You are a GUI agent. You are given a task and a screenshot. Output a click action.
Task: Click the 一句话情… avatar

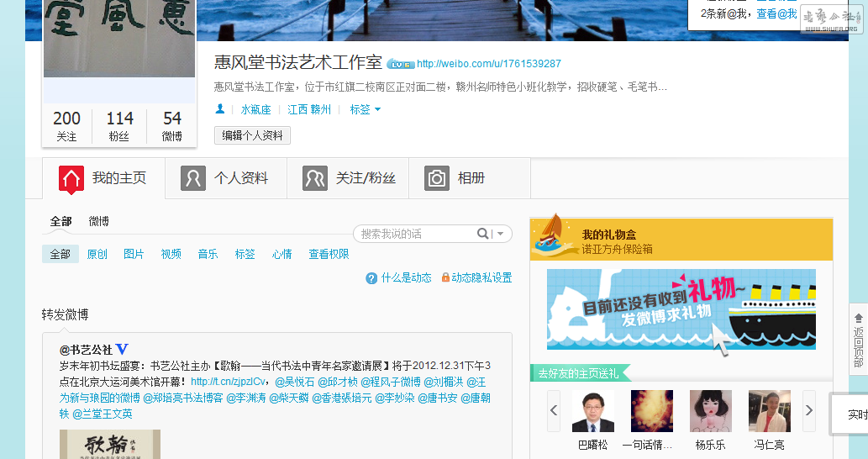651,411
